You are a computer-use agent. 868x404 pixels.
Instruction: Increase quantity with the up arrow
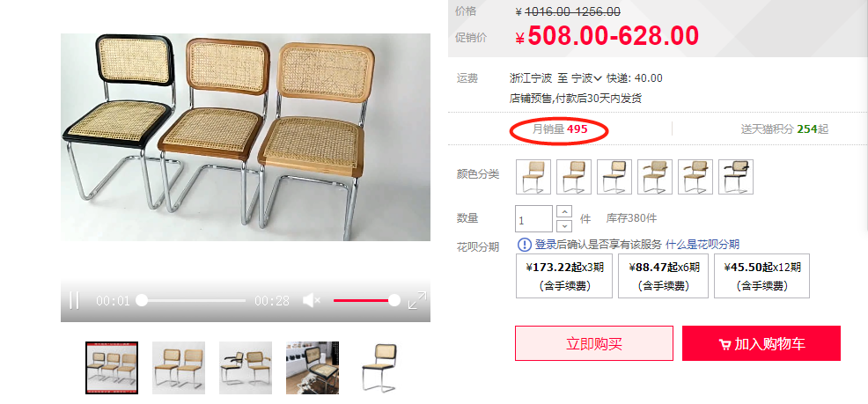click(x=563, y=211)
